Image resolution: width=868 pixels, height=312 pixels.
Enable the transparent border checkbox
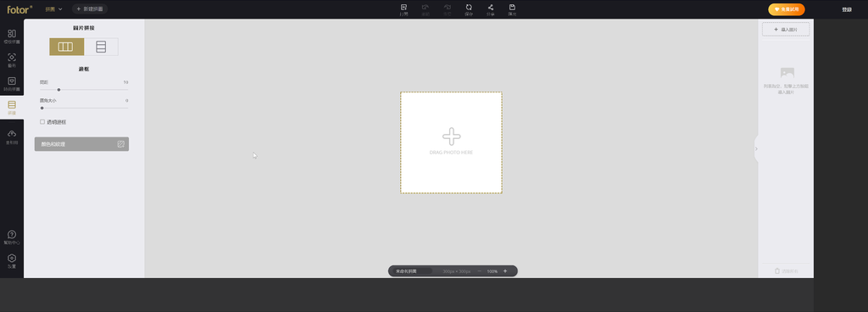pyautogui.click(x=42, y=122)
